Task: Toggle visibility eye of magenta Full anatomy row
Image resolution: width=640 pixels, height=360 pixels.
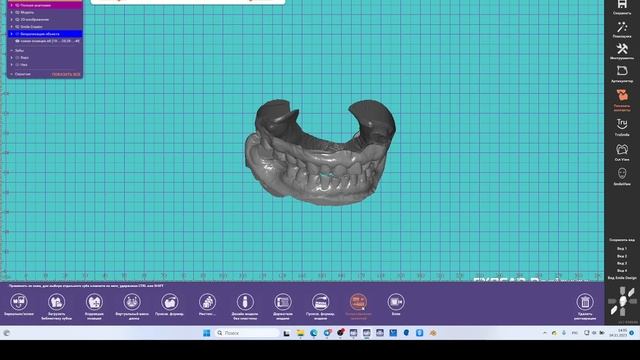Action: click(17, 5)
